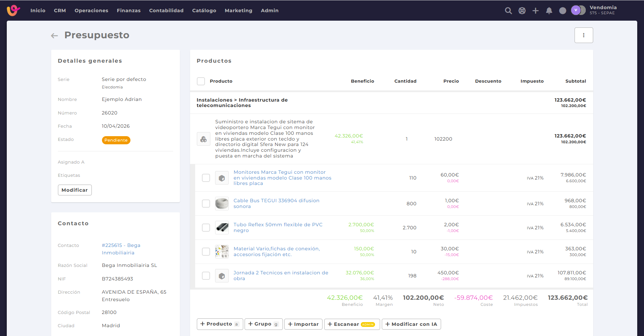This screenshot has width=644, height=336.
Task: Go back with the arrow beside Presupuesto
Action: pos(54,36)
